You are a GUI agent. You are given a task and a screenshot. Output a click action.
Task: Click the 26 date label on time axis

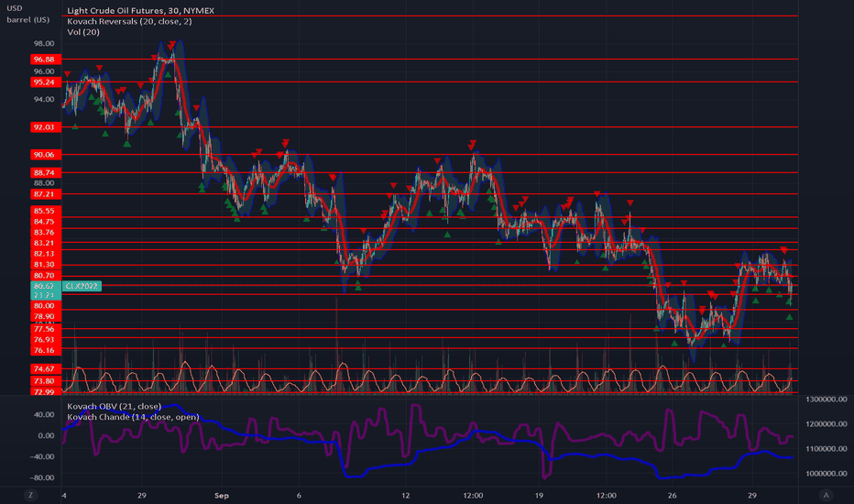tap(672, 495)
